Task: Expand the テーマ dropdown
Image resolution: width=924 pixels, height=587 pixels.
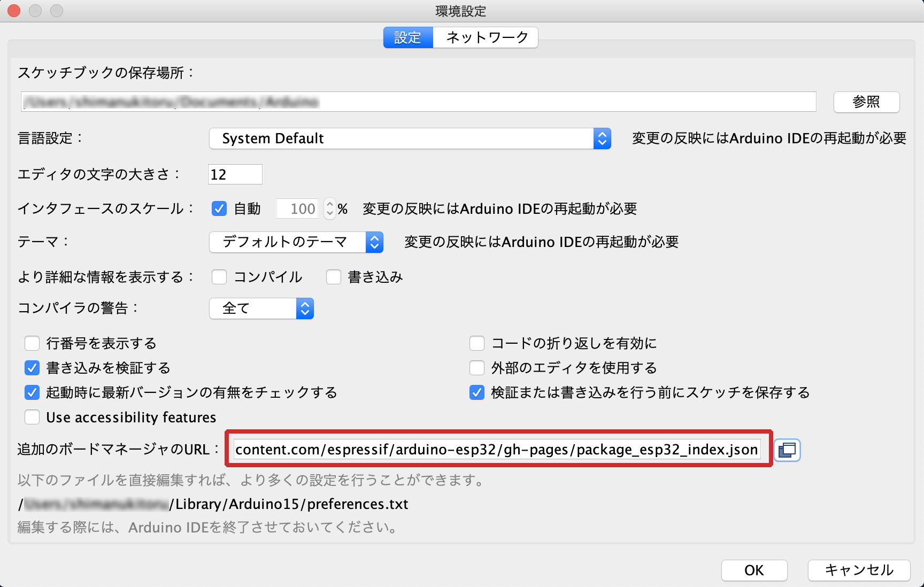Action: (x=296, y=242)
